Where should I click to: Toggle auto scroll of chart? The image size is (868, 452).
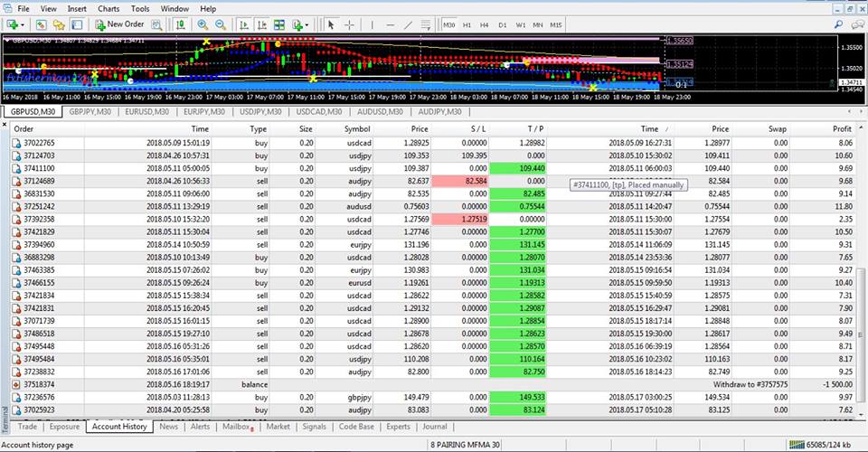(243, 25)
